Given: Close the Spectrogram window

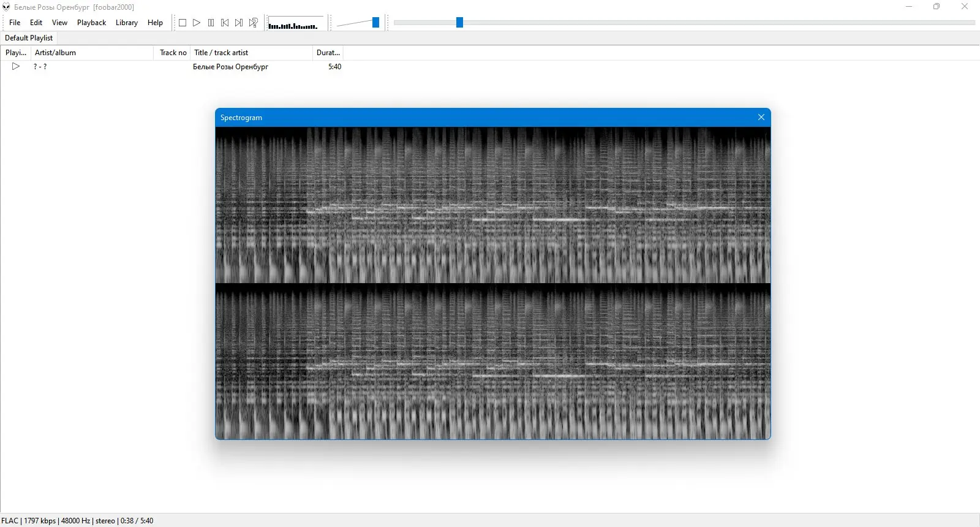Looking at the screenshot, I should [x=761, y=118].
